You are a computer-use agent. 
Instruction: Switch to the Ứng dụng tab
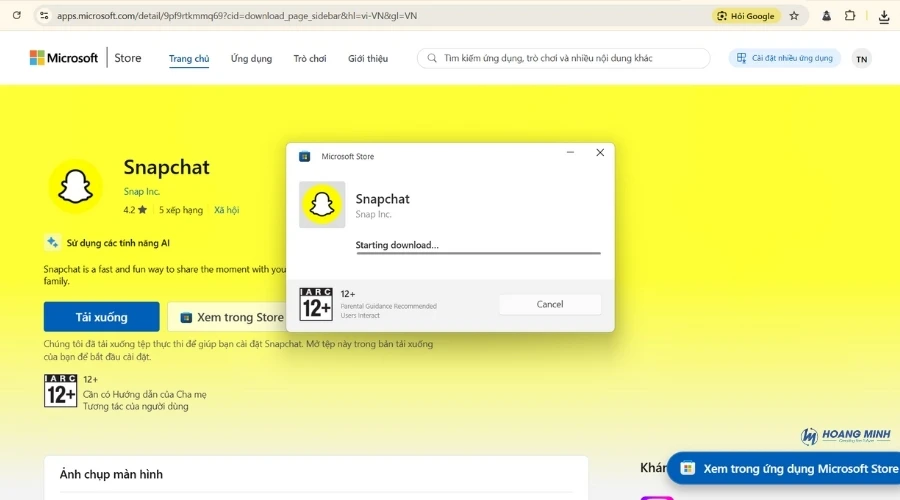(251, 59)
